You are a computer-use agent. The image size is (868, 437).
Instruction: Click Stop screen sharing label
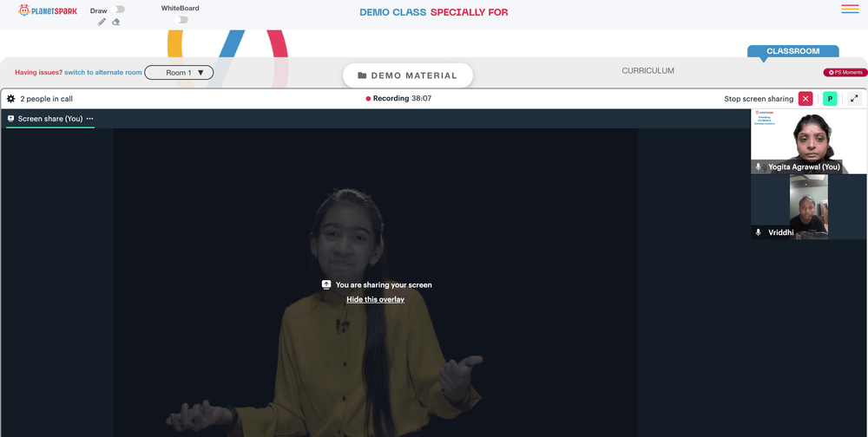759,99
